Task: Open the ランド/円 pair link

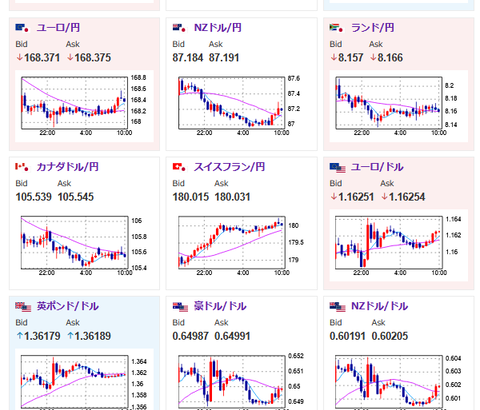Action: tap(372, 28)
